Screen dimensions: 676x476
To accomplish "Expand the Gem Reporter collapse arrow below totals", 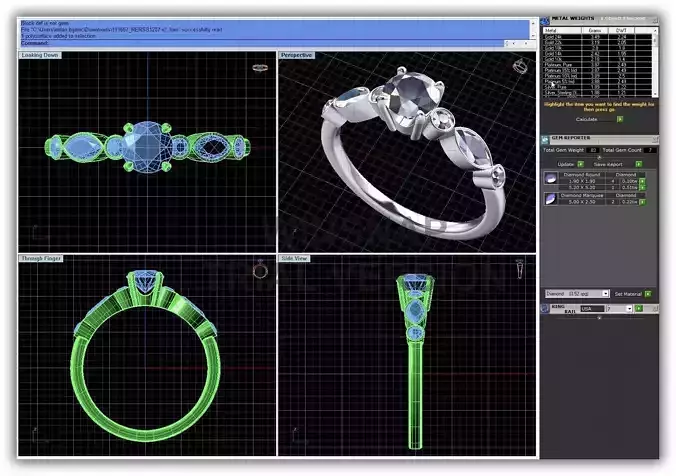I will point(599,157).
